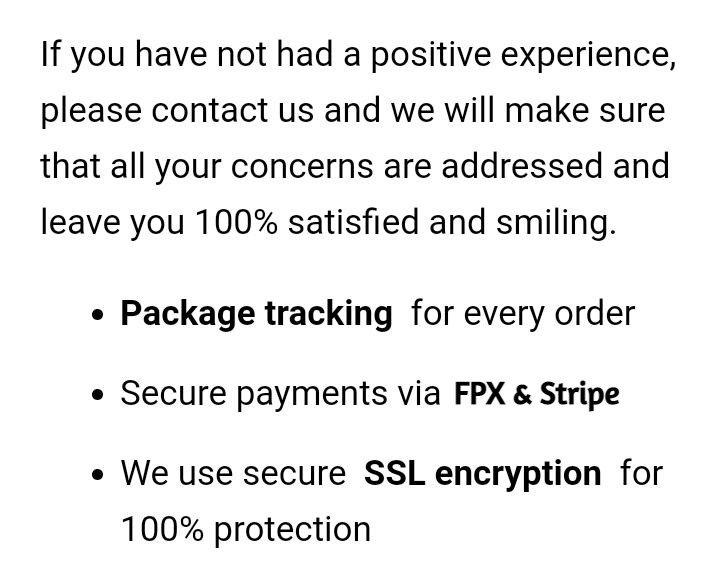The height and width of the screenshot is (582, 720).
Task: Click the bold 'Package tracking' text
Action: click(x=256, y=314)
